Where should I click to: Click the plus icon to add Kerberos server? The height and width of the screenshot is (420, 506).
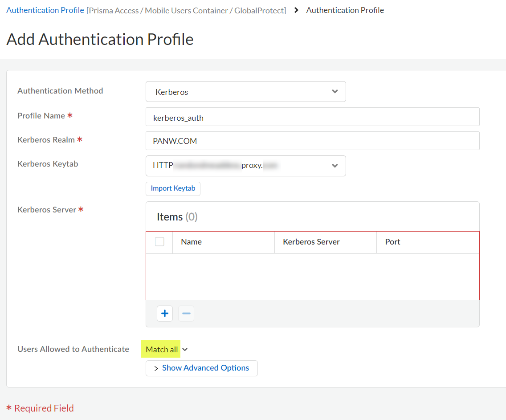point(165,314)
